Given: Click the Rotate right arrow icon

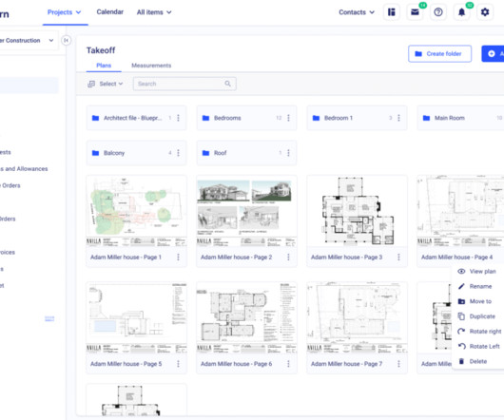Looking at the screenshot, I should [461, 331].
